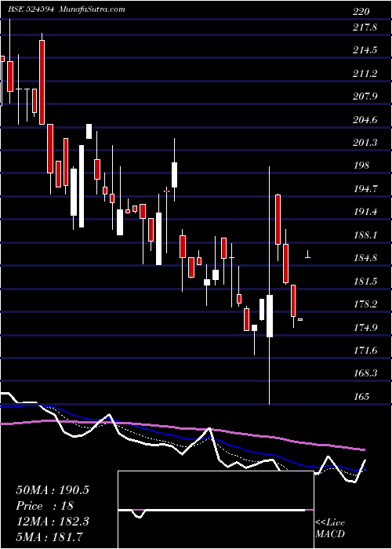Screen dimensions: 392x549
Task: Click the 12MA : 182.3 reading
Action: pyautogui.click(x=53, y=522)
